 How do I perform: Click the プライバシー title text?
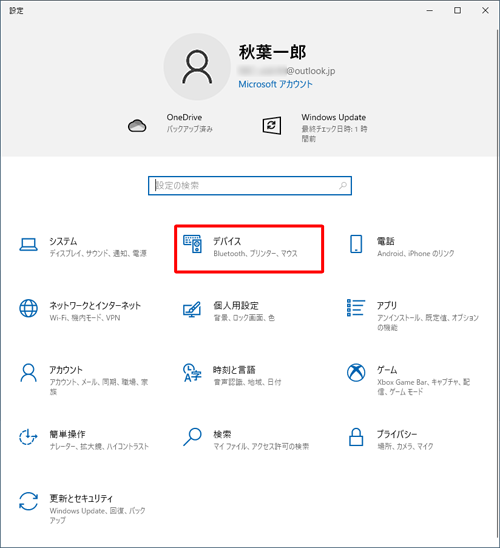[x=397, y=434]
